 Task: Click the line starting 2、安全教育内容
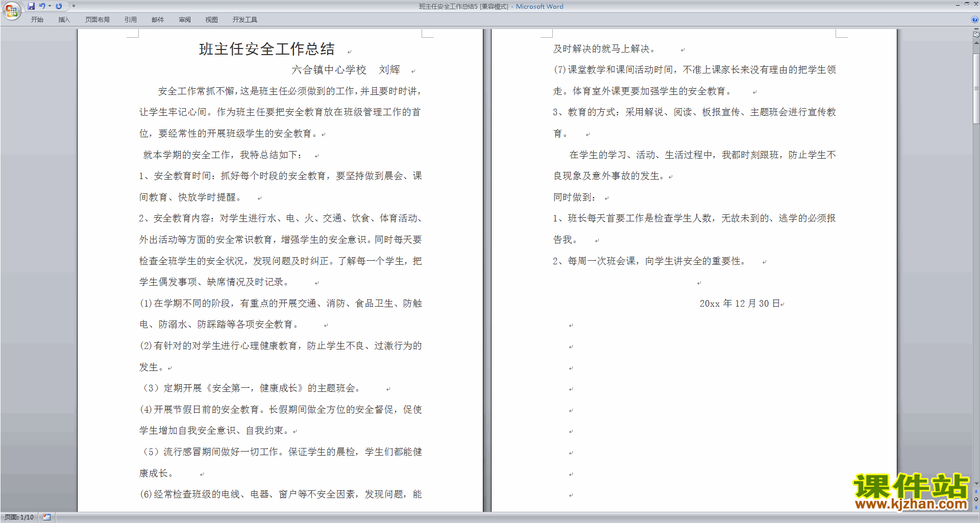[281, 218]
